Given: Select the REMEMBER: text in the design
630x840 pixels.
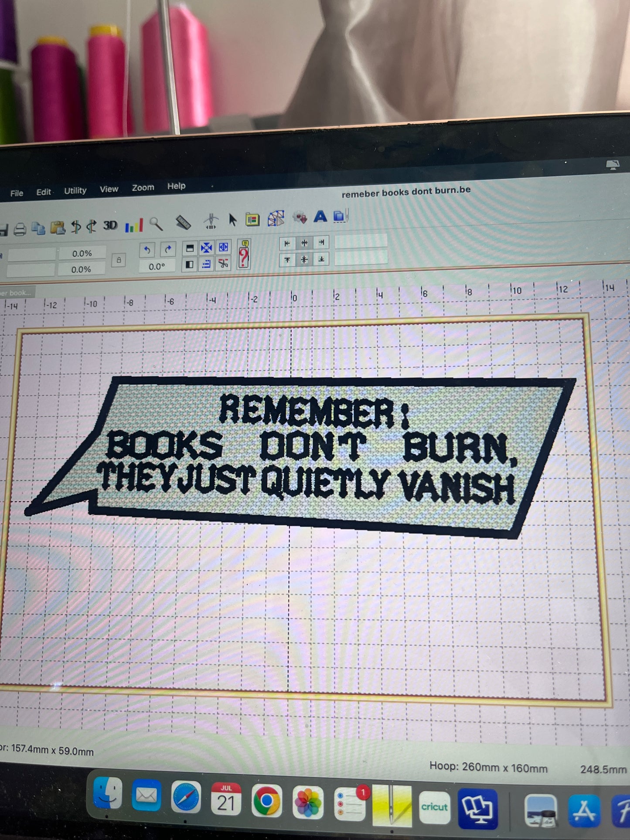Looking at the screenshot, I should [314, 411].
